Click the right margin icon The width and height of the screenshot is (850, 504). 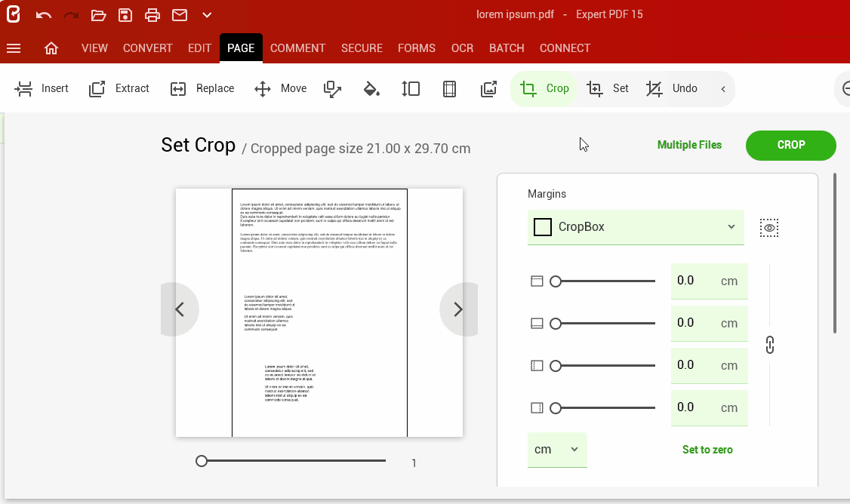click(537, 408)
